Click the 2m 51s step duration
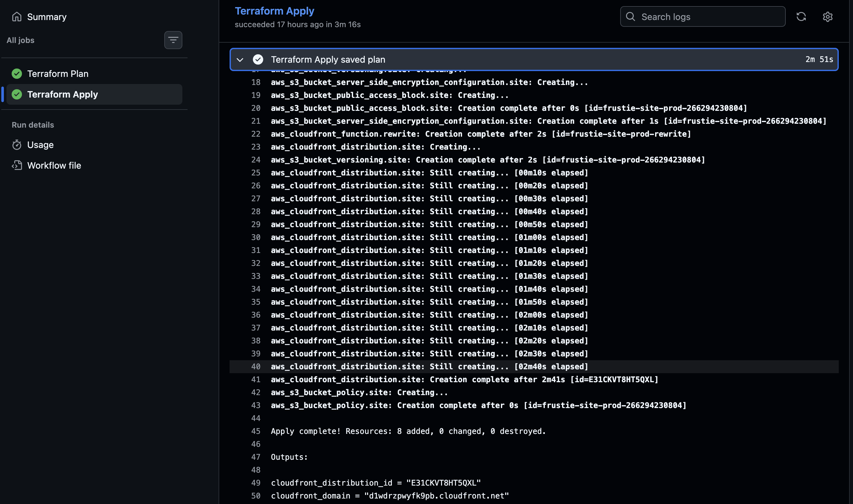Screen dimensions: 853x504 (x=819, y=59)
